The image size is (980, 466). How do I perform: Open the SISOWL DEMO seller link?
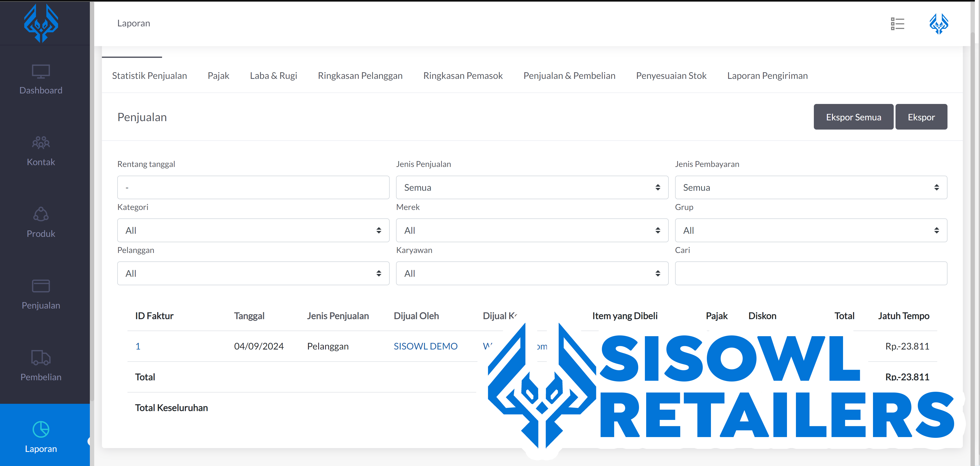(425, 346)
